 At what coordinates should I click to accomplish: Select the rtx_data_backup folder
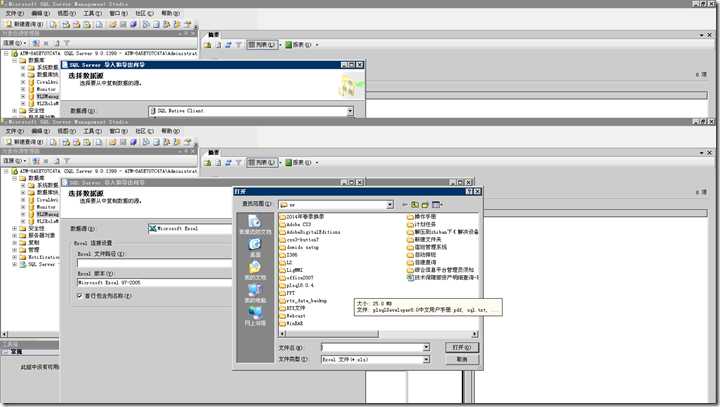303,300
